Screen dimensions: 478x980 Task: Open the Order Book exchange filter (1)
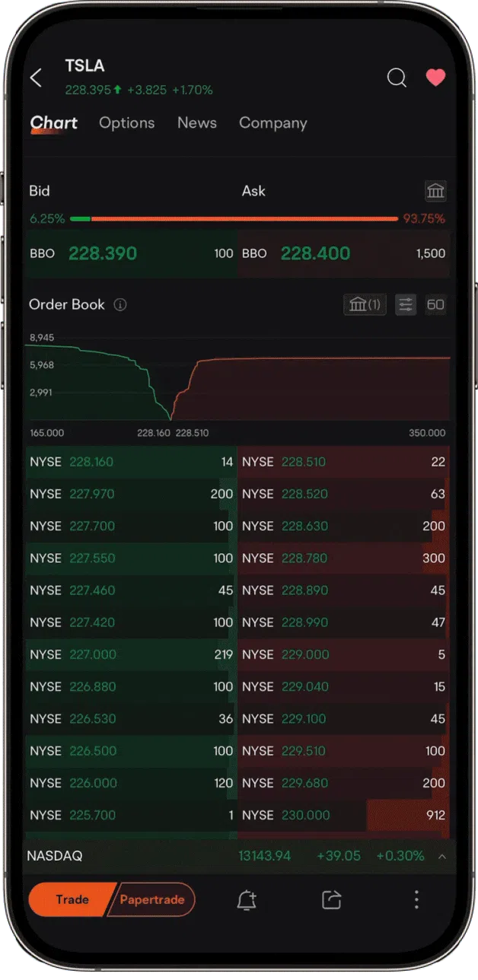coord(365,305)
